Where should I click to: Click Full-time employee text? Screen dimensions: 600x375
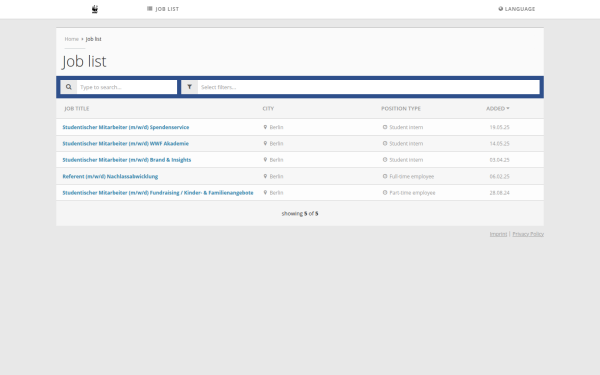tap(412, 176)
